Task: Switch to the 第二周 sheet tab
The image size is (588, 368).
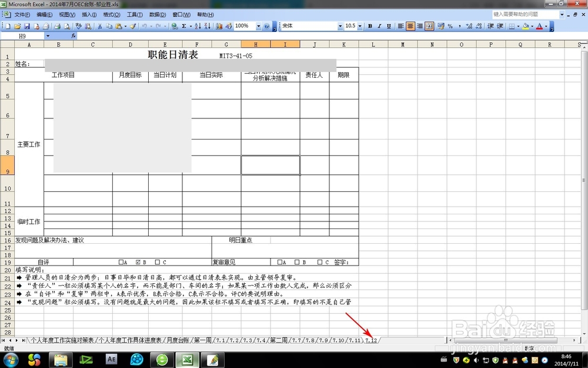Action: (279, 340)
